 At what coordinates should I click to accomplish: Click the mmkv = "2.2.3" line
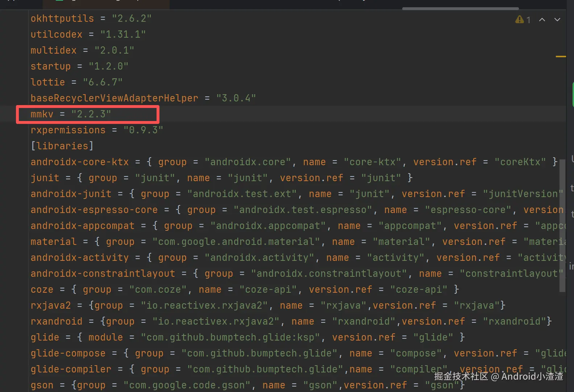(x=71, y=114)
